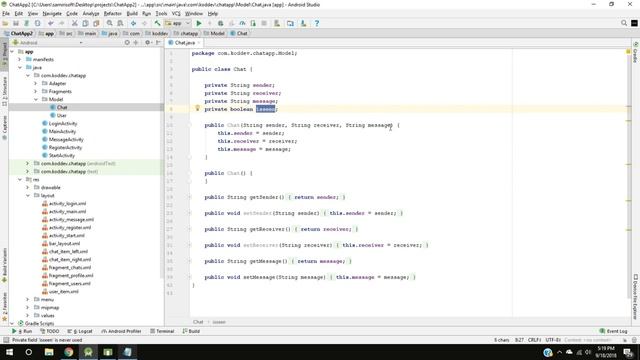640x360 pixels.
Task: Open the VCS menu
Action: click(176, 13)
